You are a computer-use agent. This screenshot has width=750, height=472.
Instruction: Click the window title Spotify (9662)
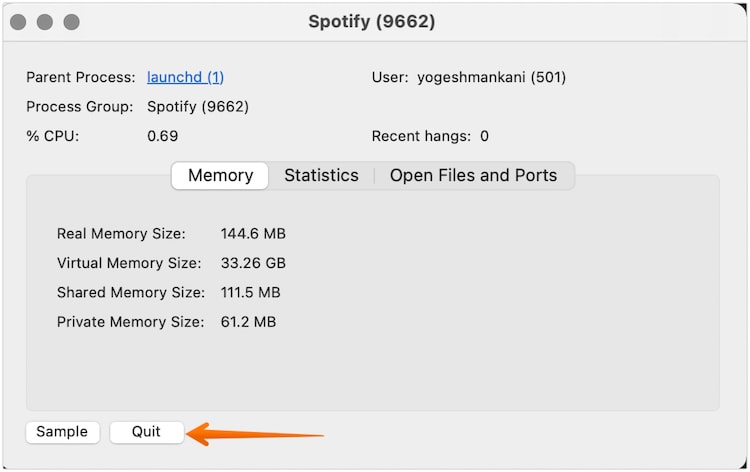pyautogui.click(x=372, y=22)
